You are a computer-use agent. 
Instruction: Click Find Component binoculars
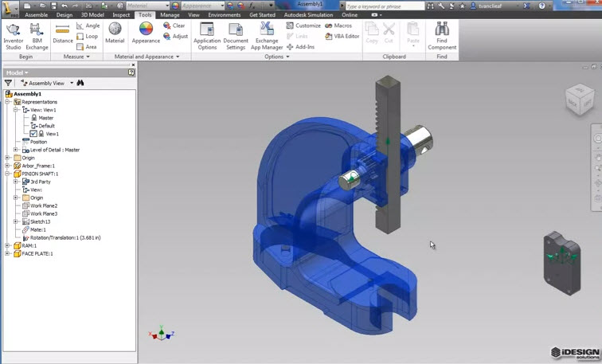click(x=442, y=36)
